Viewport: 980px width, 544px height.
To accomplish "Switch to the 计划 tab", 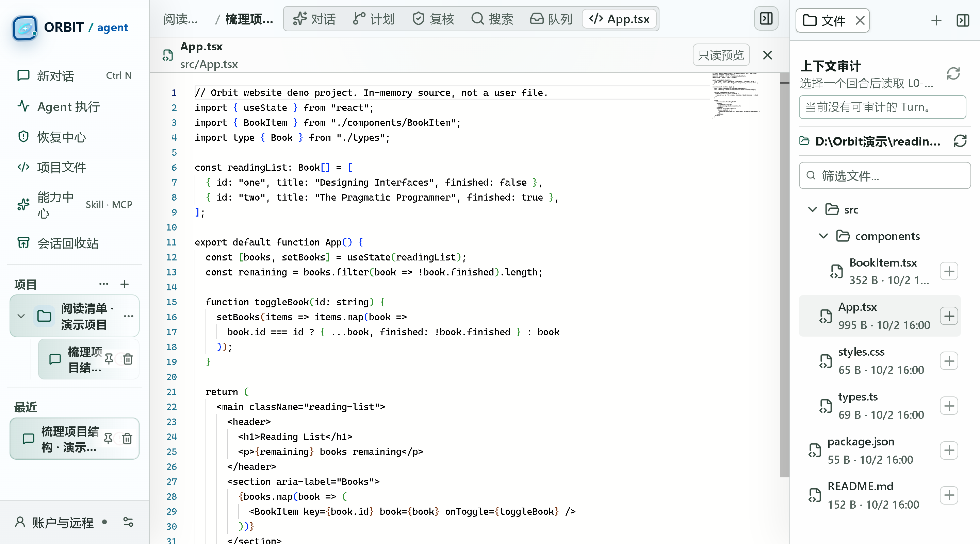I will pos(374,19).
